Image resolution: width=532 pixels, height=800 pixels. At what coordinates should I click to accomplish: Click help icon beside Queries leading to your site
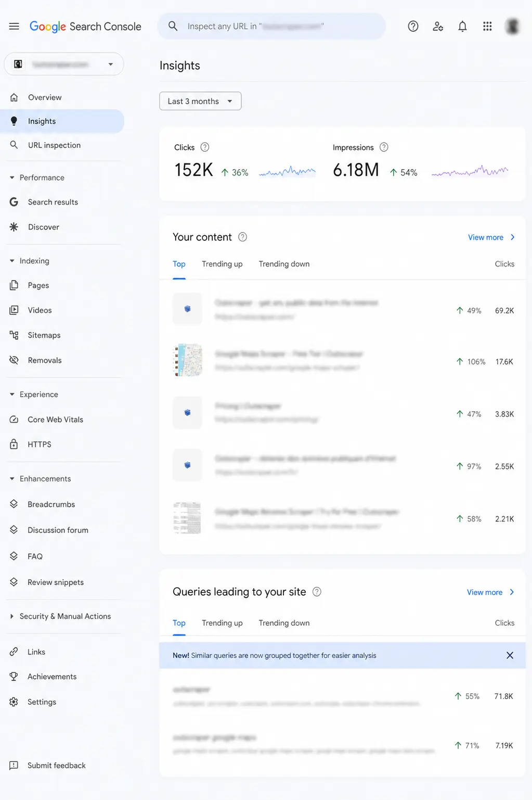click(x=317, y=592)
